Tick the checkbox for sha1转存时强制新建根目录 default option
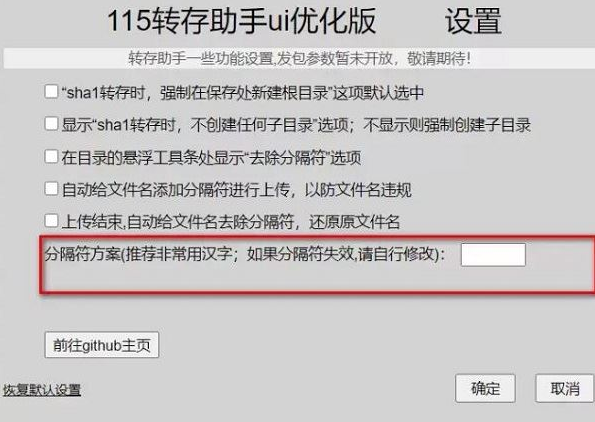This screenshot has width=595, height=422. [51, 92]
